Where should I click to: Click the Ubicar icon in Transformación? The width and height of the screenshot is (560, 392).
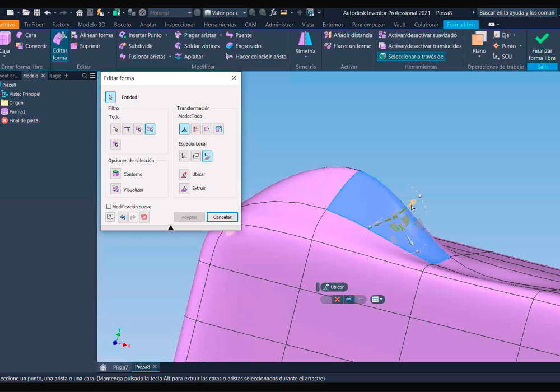coord(184,175)
